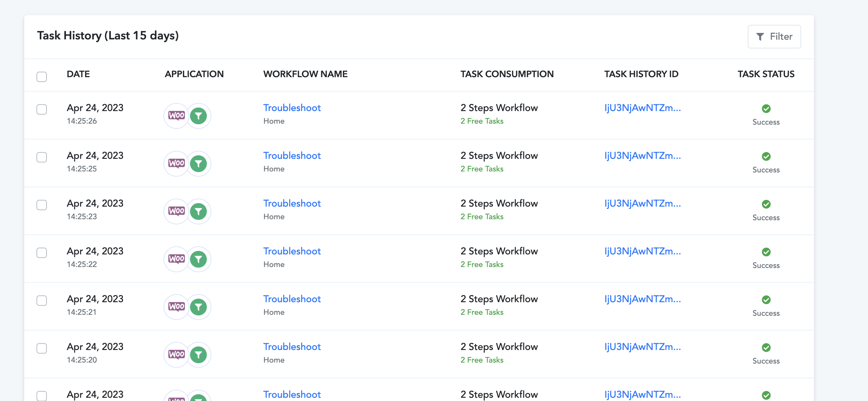
Task: Tick the checkbox for the 14:25:20 row
Action: [x=42, y=348]
